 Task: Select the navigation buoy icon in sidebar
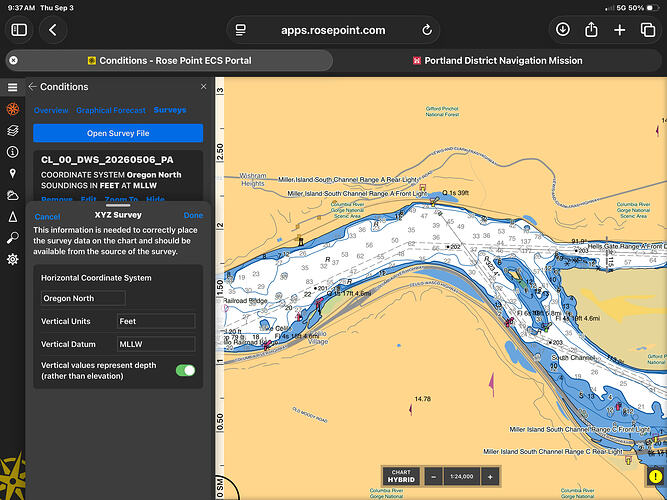tap(13, 217)
